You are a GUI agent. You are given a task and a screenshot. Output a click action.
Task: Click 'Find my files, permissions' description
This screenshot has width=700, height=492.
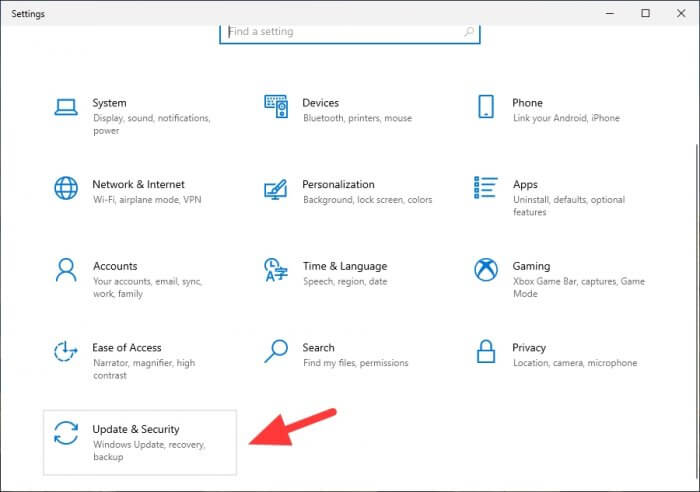tap(355, 363)
